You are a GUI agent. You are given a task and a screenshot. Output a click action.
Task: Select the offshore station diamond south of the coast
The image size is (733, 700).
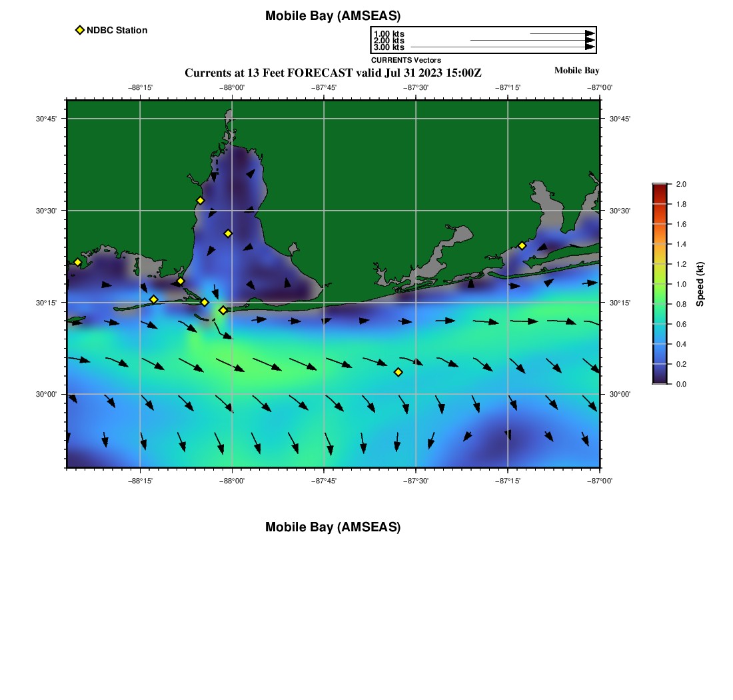pos(398,372)
